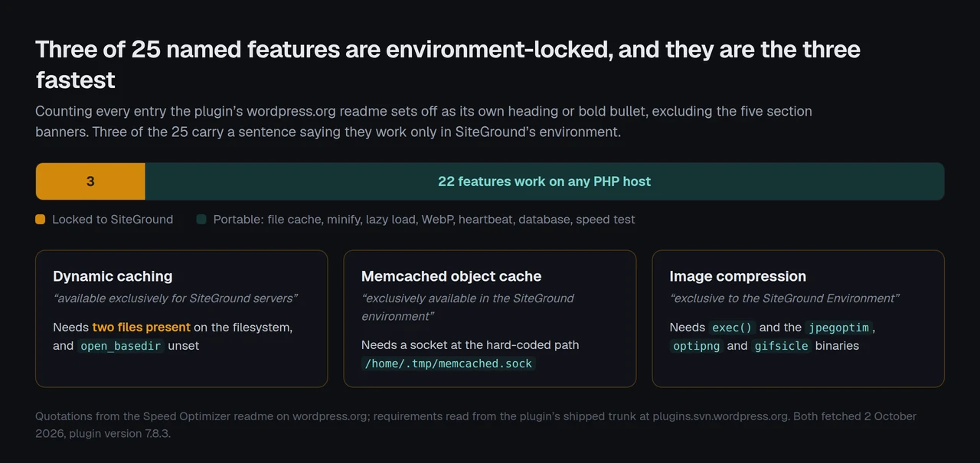Click the subtitle paragraph beginning 'Counting every entry'
The height and width of the screenshot is (463, 980).
(x=423, y=122)
